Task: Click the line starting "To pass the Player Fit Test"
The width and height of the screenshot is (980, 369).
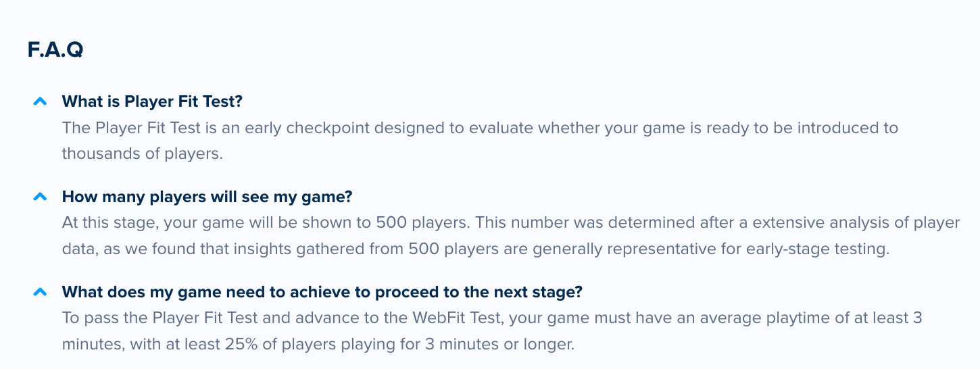Action: coord(492,318)
